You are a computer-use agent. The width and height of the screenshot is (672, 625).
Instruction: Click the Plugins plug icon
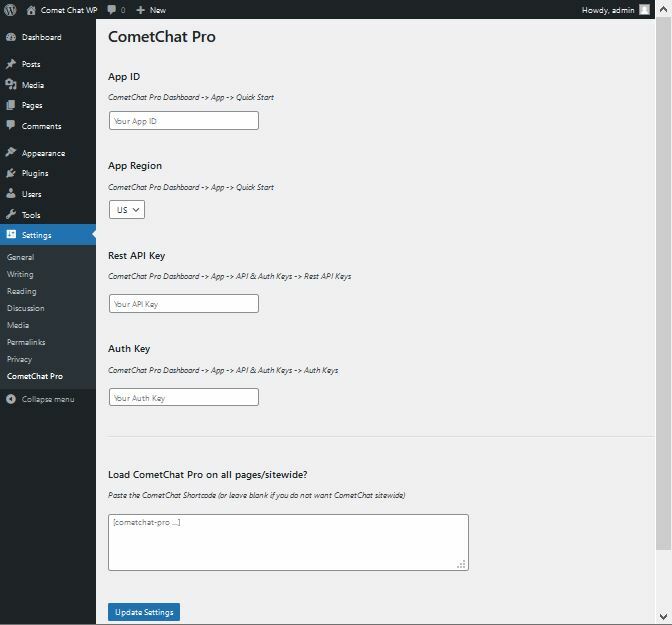pos(11,173)
